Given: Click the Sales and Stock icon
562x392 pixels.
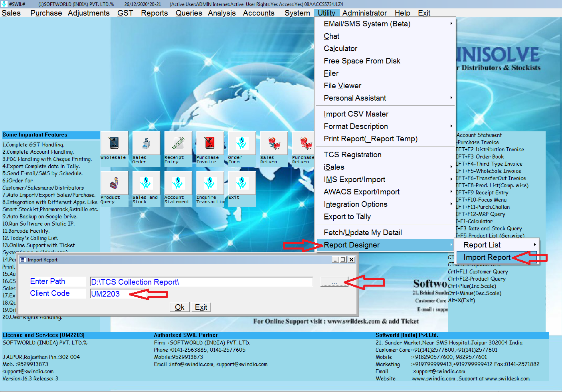Looking at the screenshot, I should point(146,183).
